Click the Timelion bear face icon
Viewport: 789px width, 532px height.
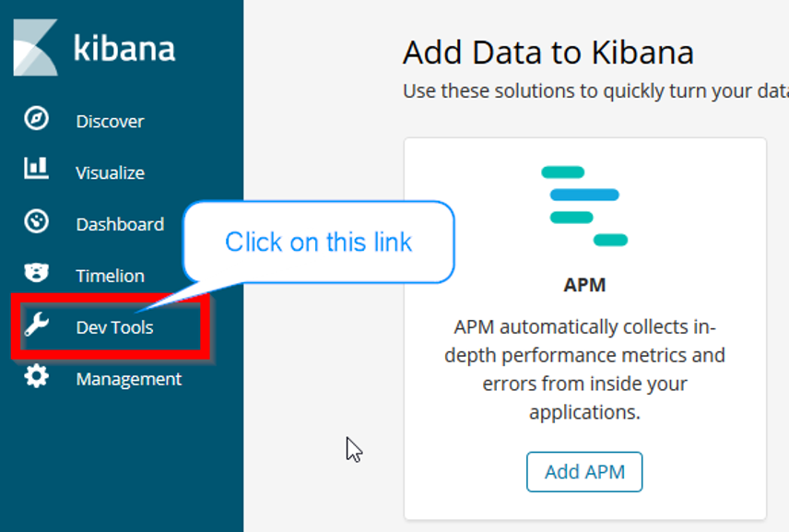point(36,273)
